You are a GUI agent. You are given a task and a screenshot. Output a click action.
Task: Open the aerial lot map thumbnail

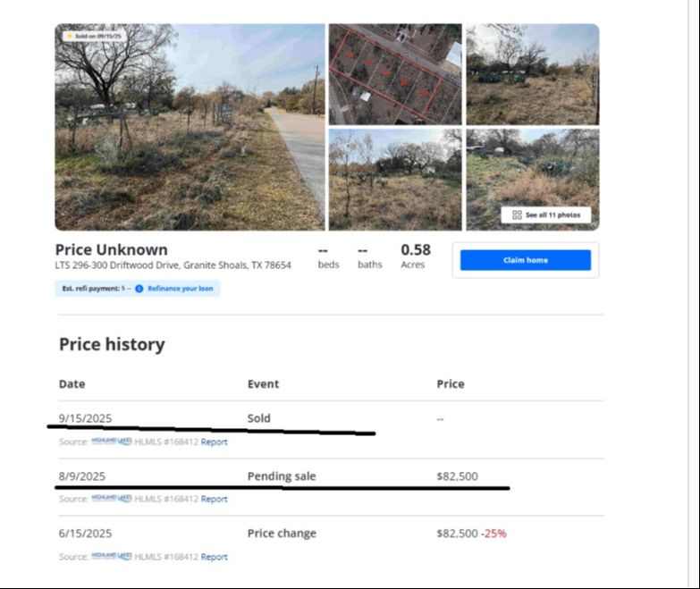coord(395,74)
